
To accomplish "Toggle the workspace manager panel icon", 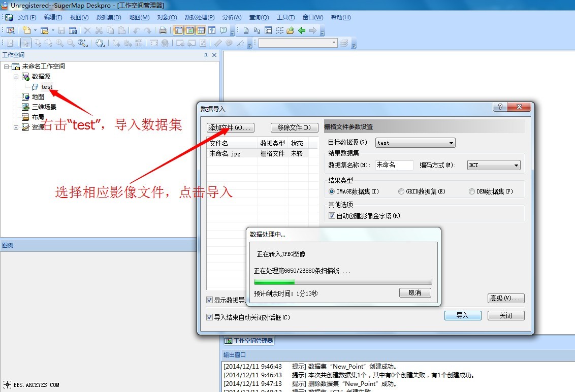I will click(x=179, y=30).
